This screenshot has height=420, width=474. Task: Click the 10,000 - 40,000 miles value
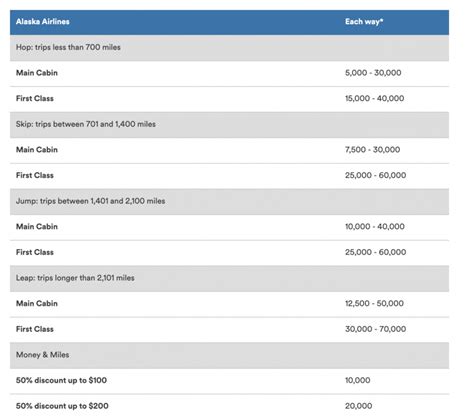tap(375, 227)
